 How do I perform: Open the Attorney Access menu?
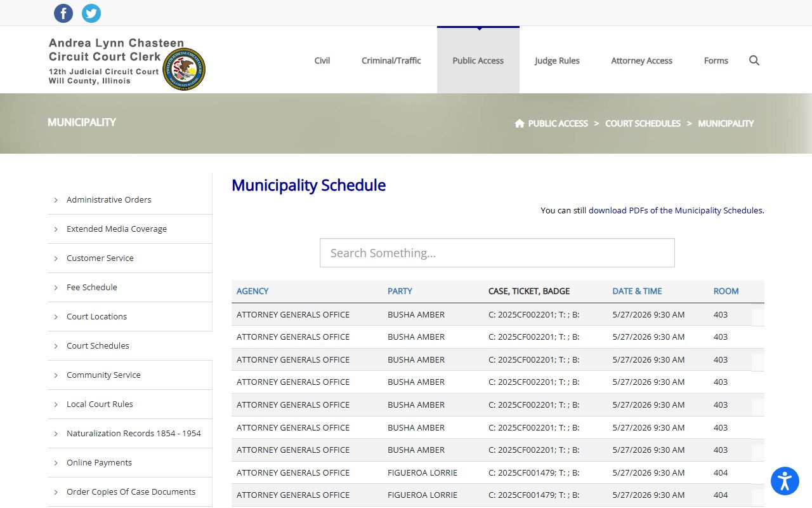point(641,60)
